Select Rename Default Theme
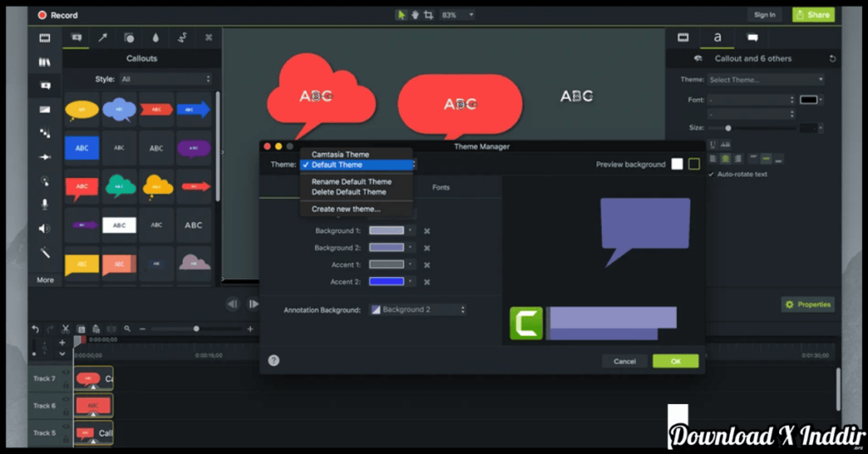The image size is (868, 454). coord(357,181)
